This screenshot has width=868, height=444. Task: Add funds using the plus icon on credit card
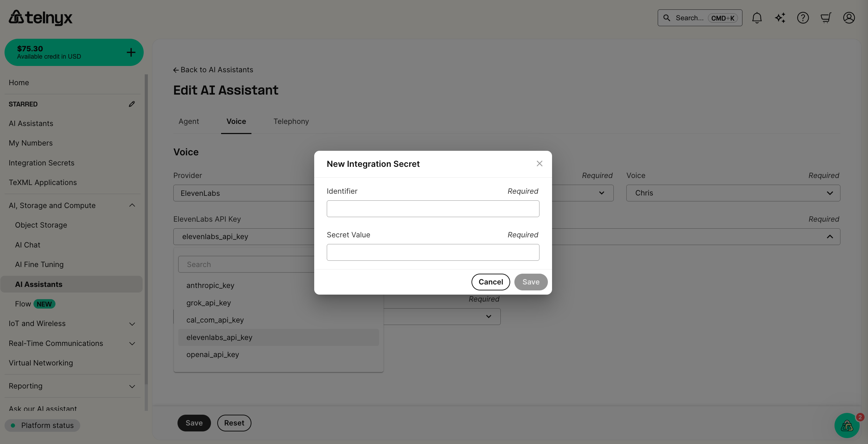[131, 52]
